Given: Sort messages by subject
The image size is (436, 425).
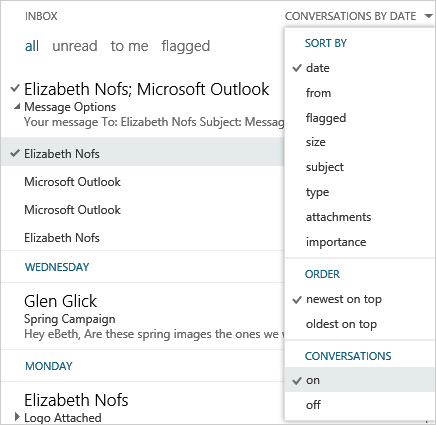Looking at the screenshot, I should [324, 167].
